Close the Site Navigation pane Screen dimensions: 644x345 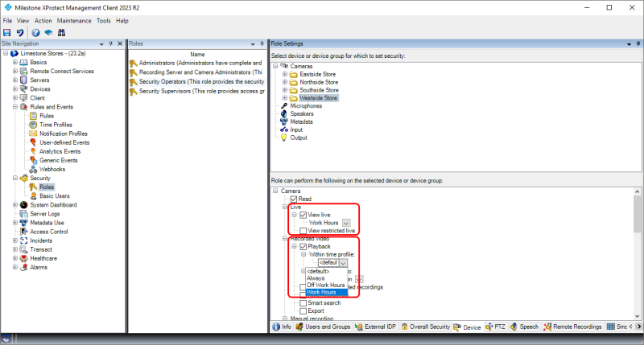point(120,43)
